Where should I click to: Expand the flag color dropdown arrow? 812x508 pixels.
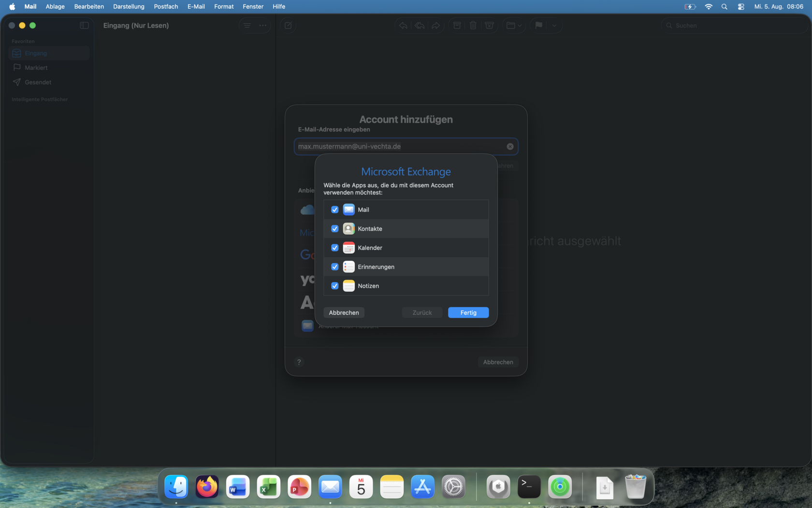coord(554,25)
